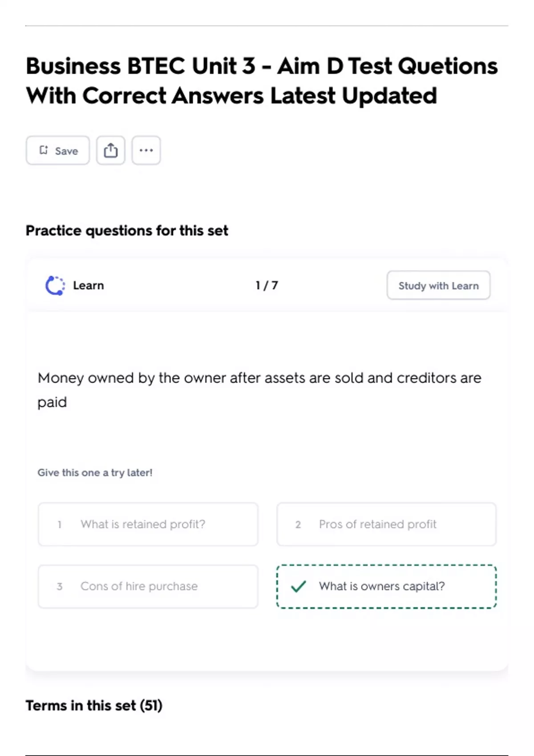Click the "Learn" label text

pos(89,286)
